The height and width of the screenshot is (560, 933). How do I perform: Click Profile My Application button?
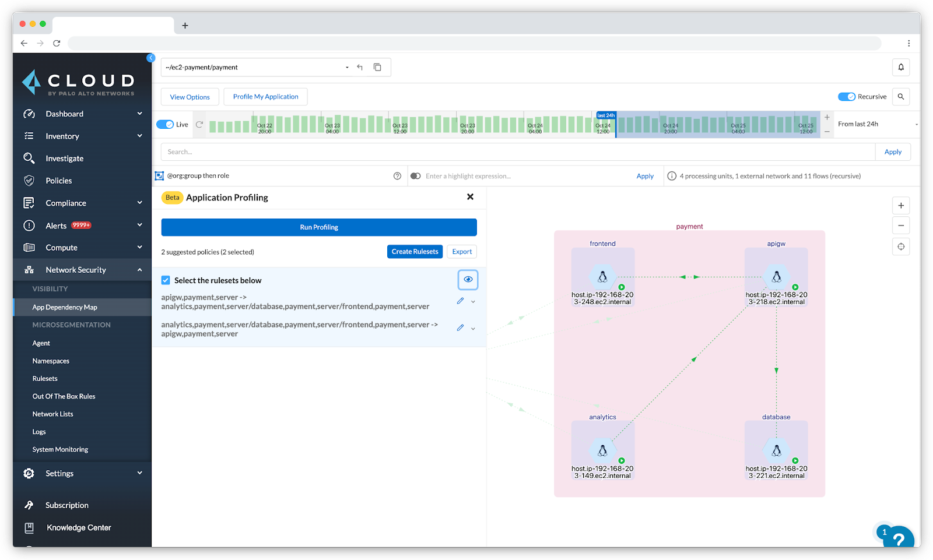[x=265, y=97]
